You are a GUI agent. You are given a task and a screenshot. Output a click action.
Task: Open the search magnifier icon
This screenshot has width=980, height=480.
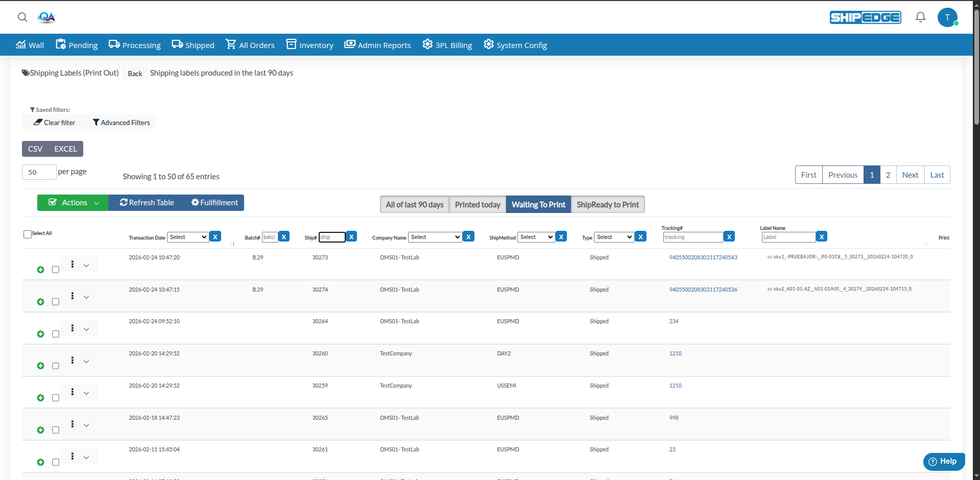click(22, 17)
